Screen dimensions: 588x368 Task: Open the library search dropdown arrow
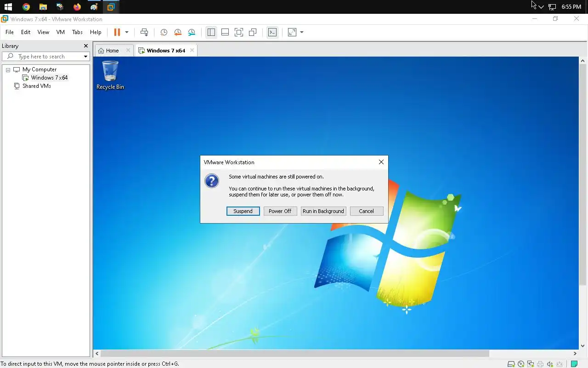coord(85,57)
